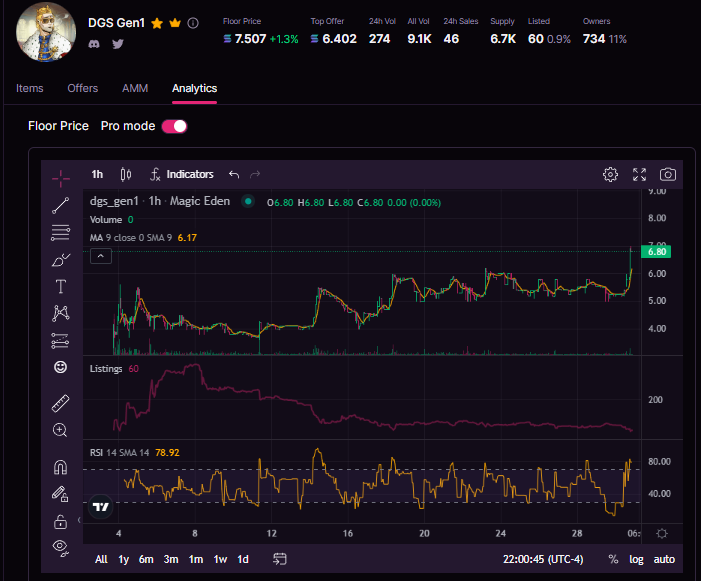Toggle magnet mode snapping
Screen dimensions: 701x581
pyautogui.click(x=60, y=467)
